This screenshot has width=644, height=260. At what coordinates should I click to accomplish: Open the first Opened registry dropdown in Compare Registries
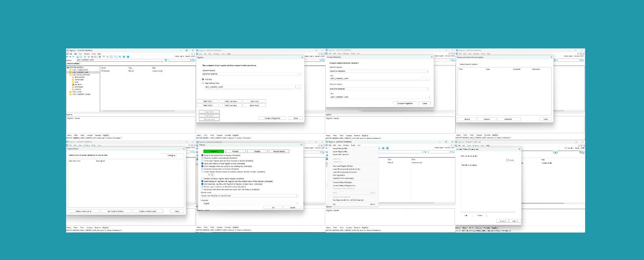(379, 71)
